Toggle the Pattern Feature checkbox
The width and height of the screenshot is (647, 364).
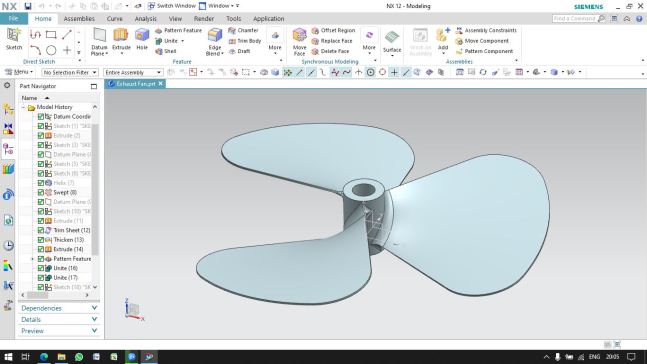[x=40, y=259]
